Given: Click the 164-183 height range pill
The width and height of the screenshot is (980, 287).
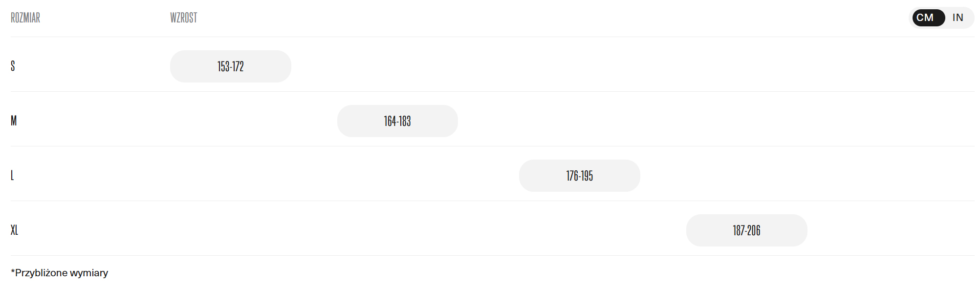Looking at the screenshot, I should click(397, 121).
